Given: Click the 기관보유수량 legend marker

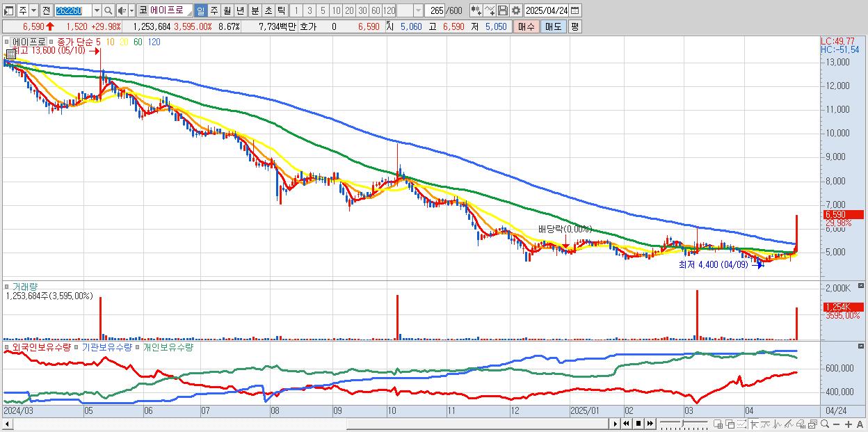Looking at the screenshot, I should [78, 346].
